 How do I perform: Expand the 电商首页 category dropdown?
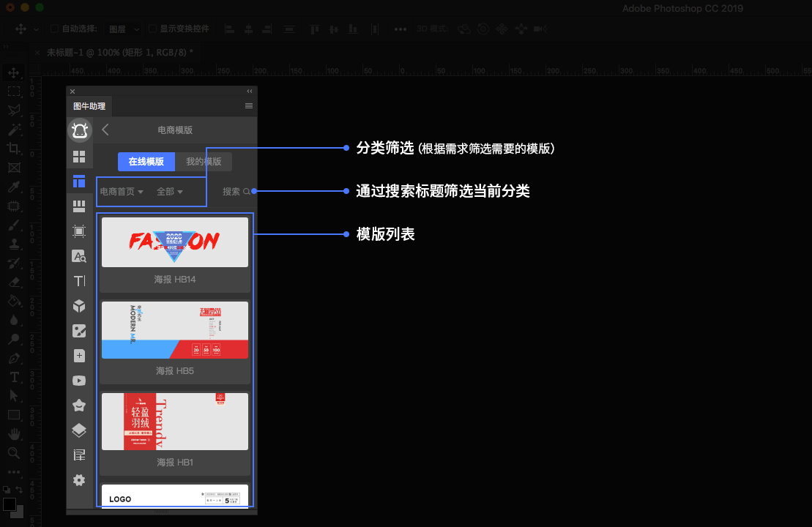pos(122,192)
